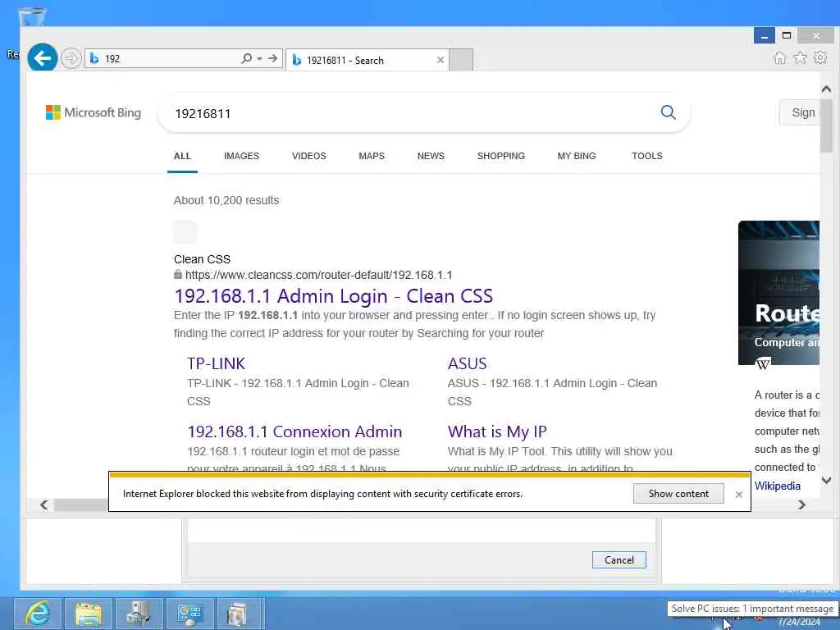The height and width of the screenshot is (630, 840).
Task: Open Internet Explorer from the taskbar
Action: pyautogui.click(x=38, y=614)
